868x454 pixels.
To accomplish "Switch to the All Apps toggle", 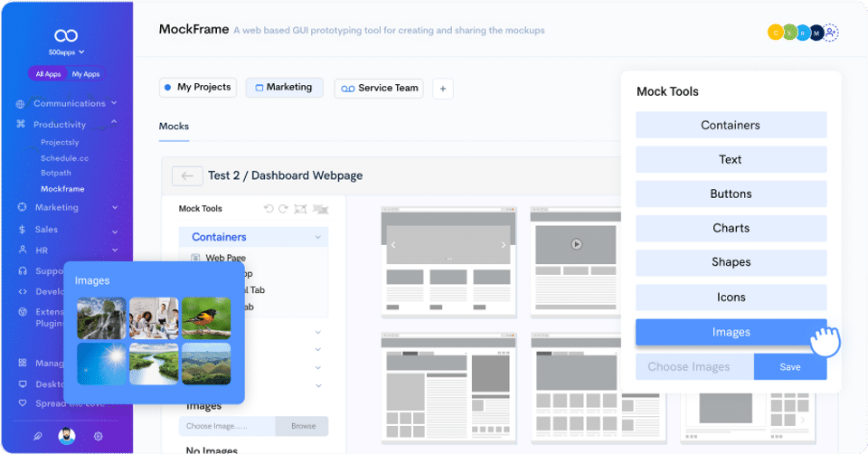I will 48,73.
